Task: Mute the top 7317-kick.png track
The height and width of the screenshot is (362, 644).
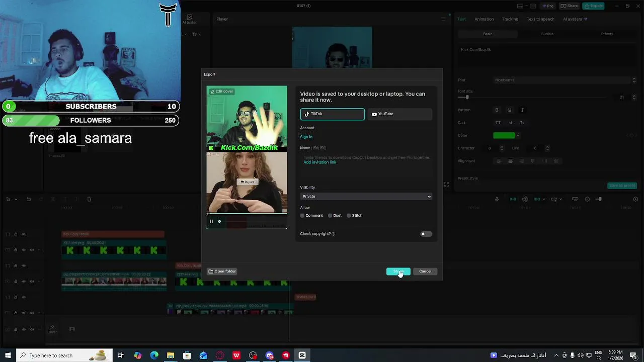Action: pos(32,250)
